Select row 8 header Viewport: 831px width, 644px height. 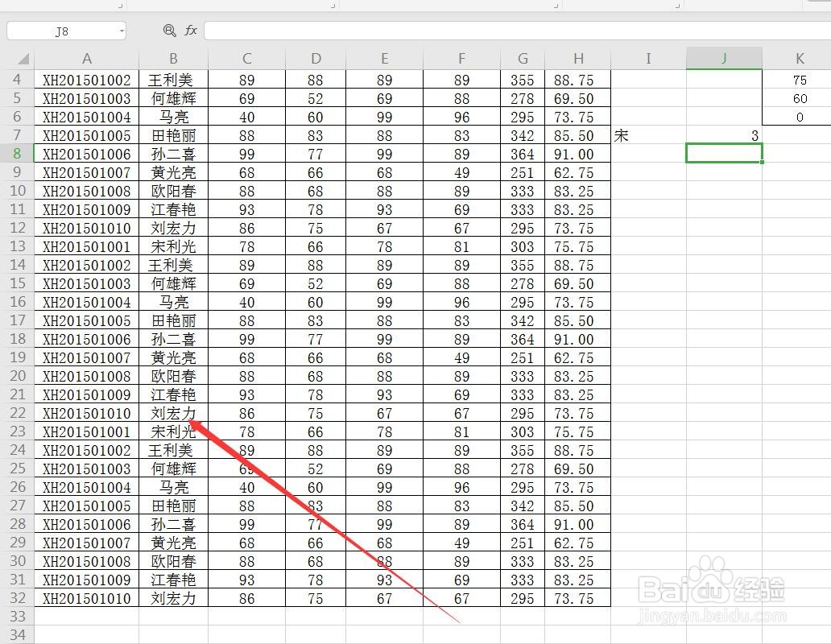point(17,154)
